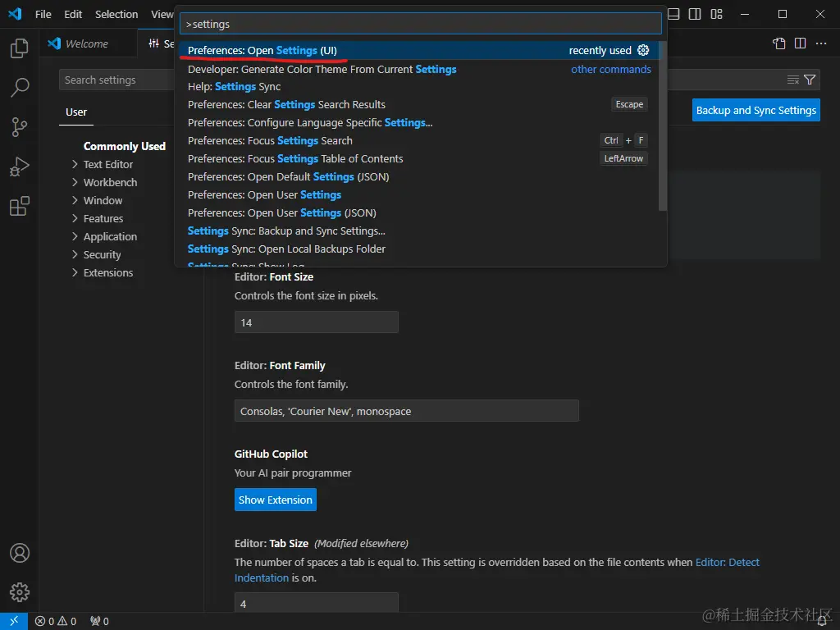The image size is (840, 630).
Task: Run Preferences: Clear Settings Search Results
Action: [x=418, y=104]
